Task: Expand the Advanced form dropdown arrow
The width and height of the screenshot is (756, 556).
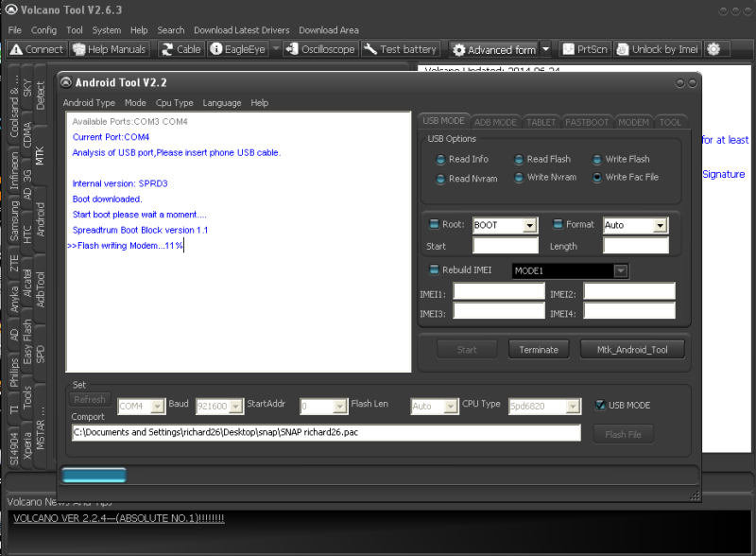Action: point(546,49)
